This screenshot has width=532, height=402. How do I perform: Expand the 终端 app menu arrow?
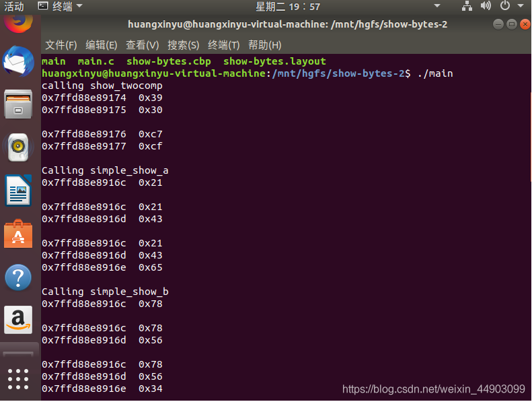[x=79, y=6]
